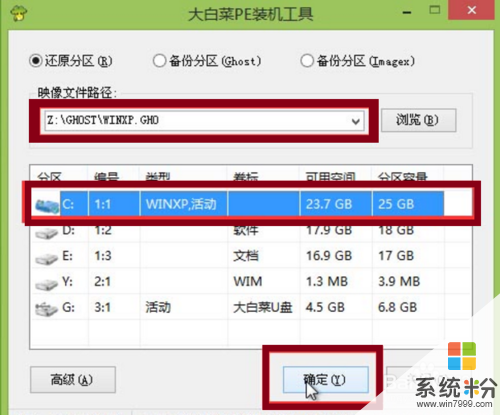Expand the image file path dropdown arrow

pos(356,121)
